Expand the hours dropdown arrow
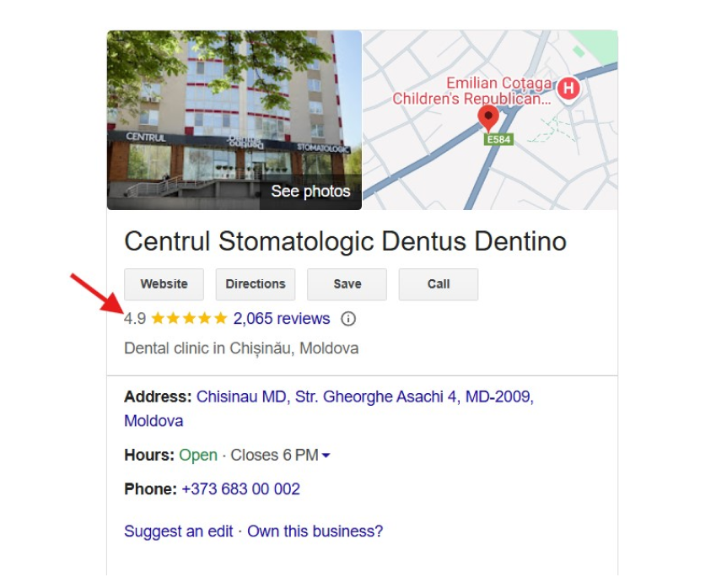Image resolution: width=727 pixels, height=588 pixels. tap(326, 456)
